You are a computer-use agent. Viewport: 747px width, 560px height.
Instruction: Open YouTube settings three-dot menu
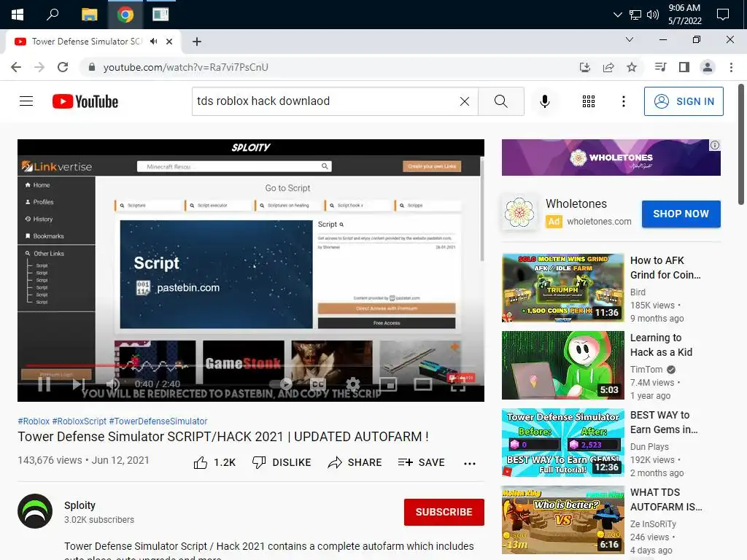[x=624, y=101]
